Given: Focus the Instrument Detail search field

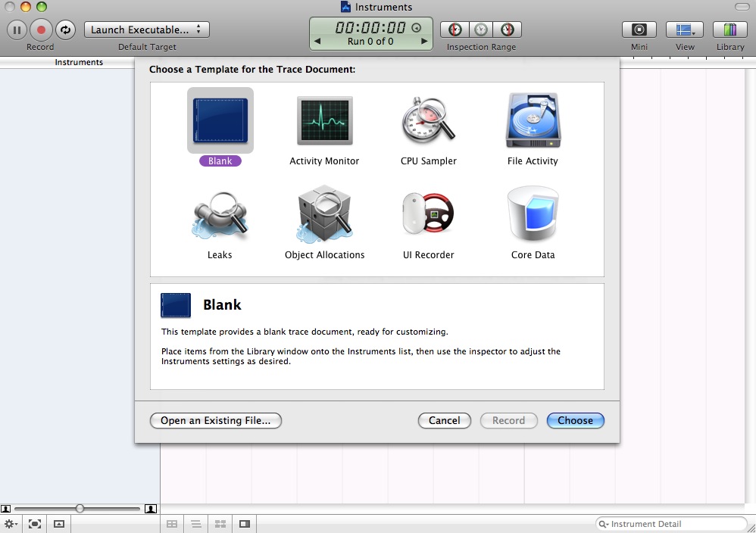Looking at the screenshot, I should pos(671,524).
